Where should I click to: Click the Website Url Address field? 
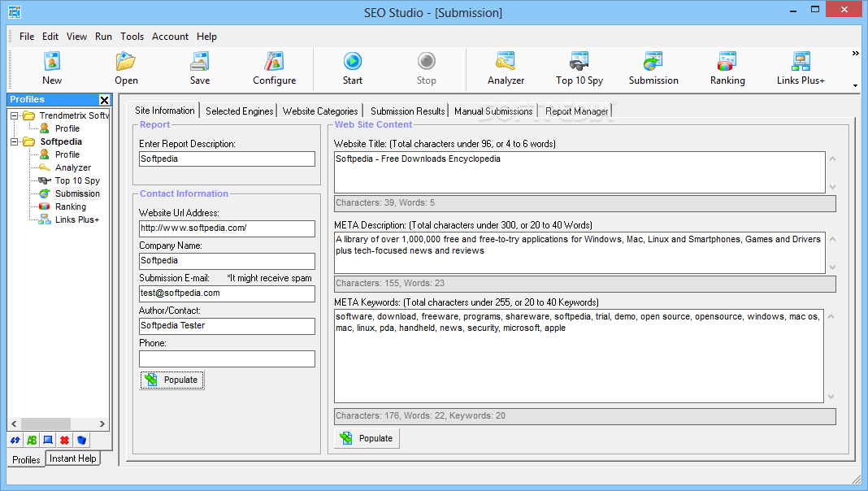pyautogui.click(x=227, y=228)
